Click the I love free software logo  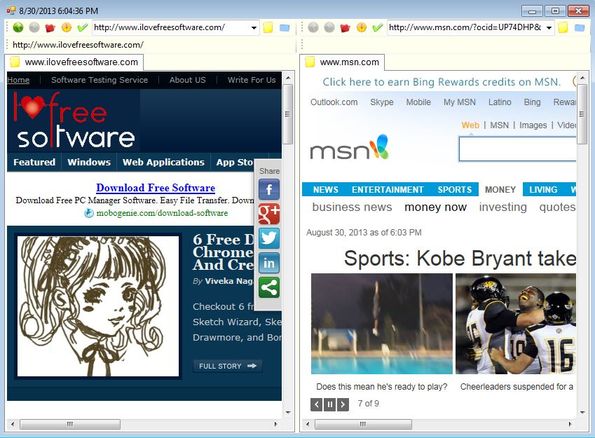(x=74, y=120)
